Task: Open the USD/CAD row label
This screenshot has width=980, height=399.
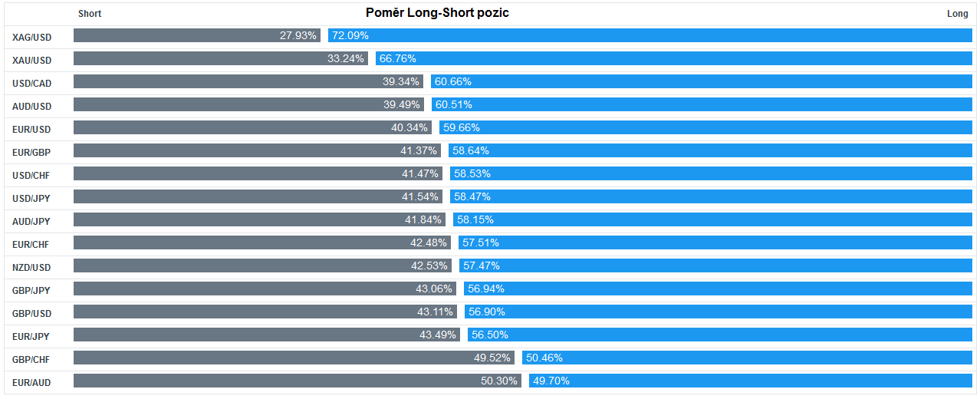Action: (x=31, y=82)
